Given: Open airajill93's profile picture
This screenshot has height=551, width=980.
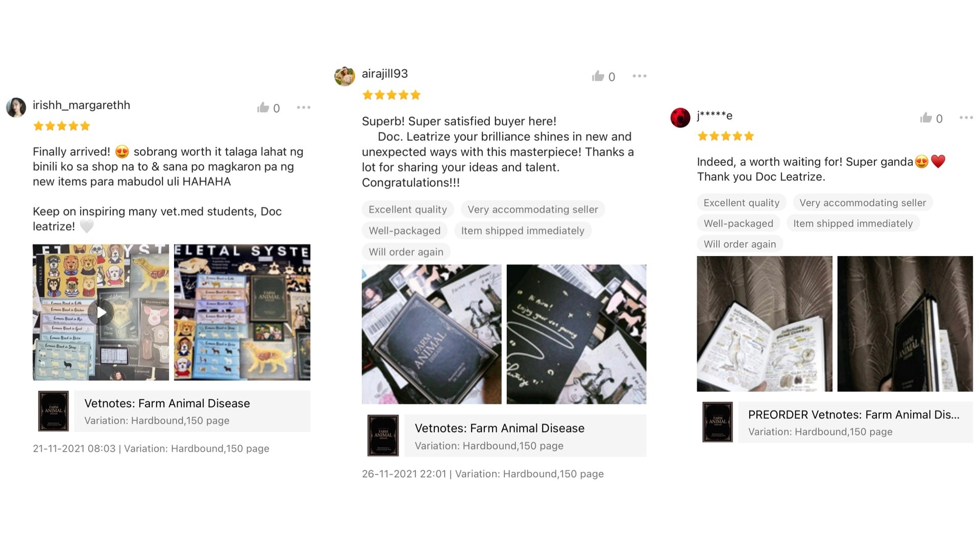Looking at the screenshot, I should pyautogui.click(x=345, y=77).
